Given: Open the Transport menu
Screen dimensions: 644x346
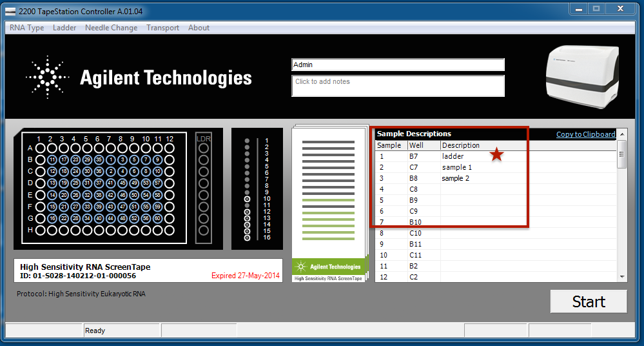Looking at the screenshot, I should 162,28.
